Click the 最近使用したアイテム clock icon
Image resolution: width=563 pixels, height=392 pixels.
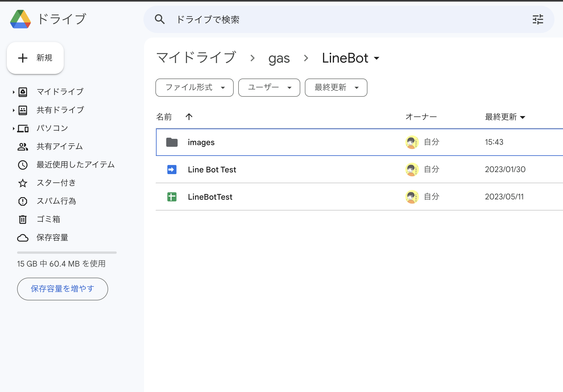click(x=23, y=165)
